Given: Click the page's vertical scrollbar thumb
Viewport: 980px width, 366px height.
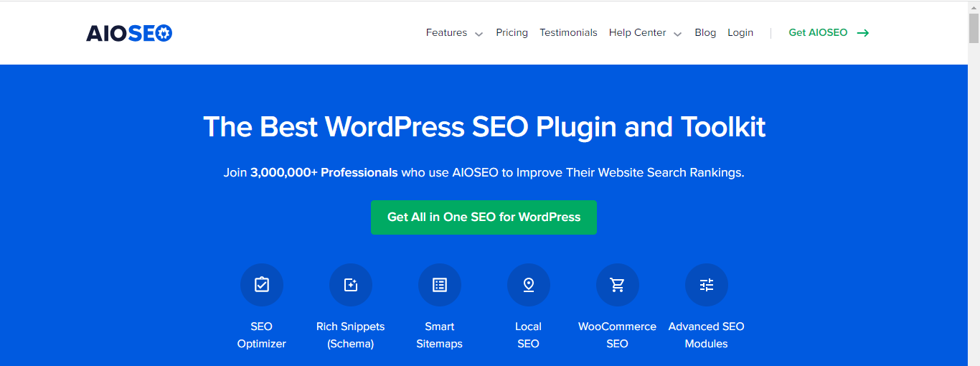Looking at the screenshot, I should (974, 28).
